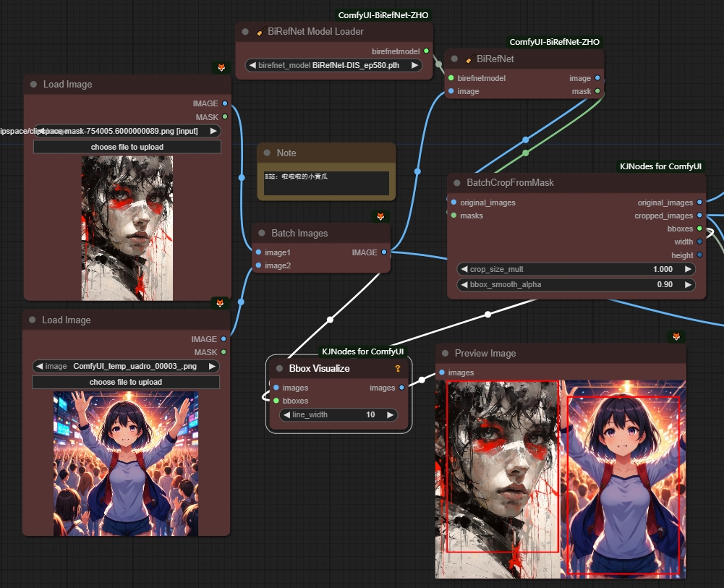Open the image selector showing ComfyUI_temp_uadro_00003_.png
Image resolution: width=724 pixels, height=588 pixels.
[125, 366]
